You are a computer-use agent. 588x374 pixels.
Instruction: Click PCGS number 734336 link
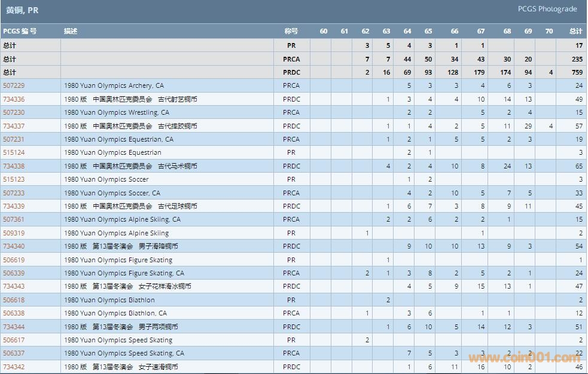click(14, 99)
